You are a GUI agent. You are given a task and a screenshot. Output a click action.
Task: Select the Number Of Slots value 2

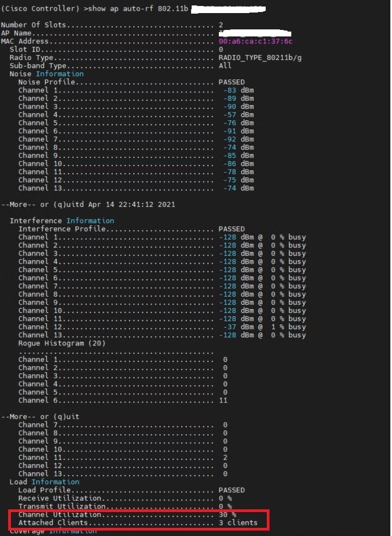click(x=221, y=25)
